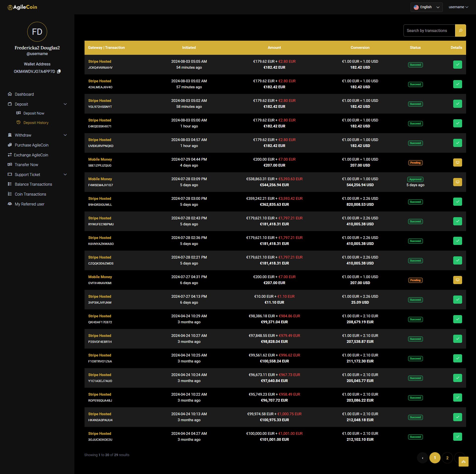Click the search magnifier button

click(x=460, y=30)
